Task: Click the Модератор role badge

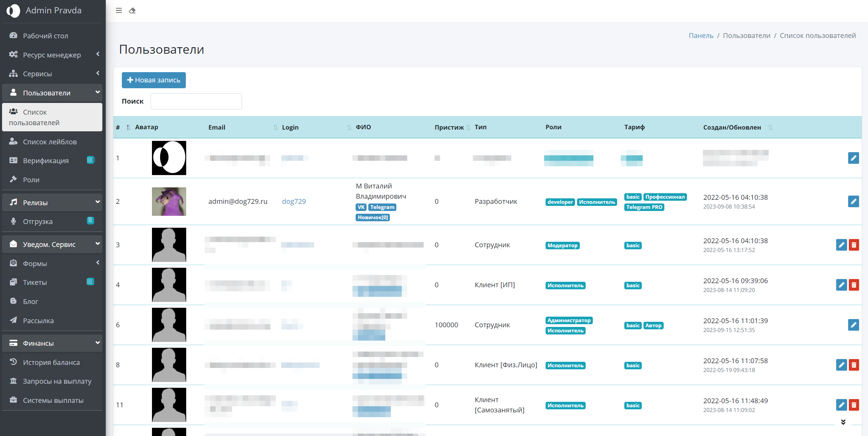Action: coord(562,246)
